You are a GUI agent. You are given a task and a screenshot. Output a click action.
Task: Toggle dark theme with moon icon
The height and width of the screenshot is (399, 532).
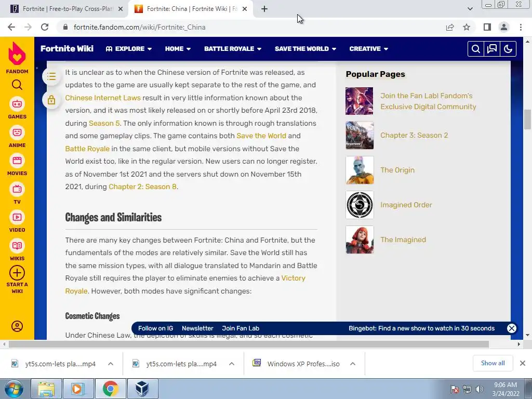[508, 49]
